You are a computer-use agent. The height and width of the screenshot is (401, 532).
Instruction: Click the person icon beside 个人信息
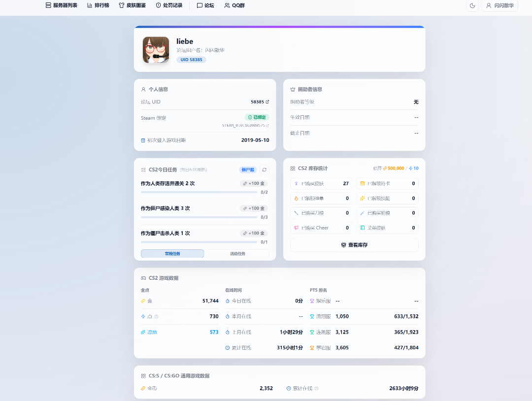point(143,90)
